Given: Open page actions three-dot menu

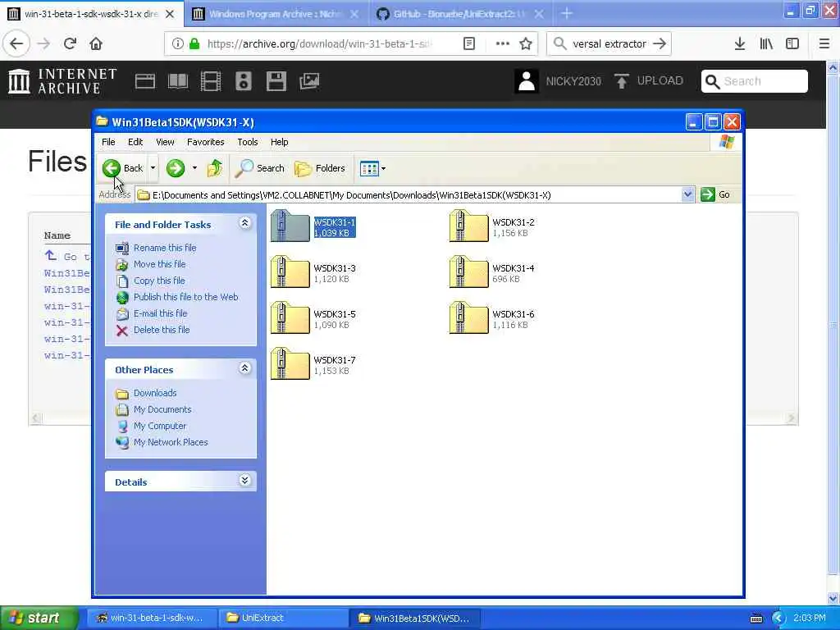Looking at the screenshot, I should 502,43.
